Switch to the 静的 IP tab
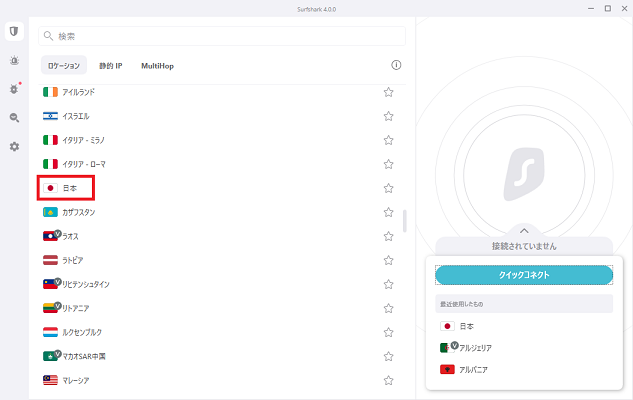This screenshot has height=400, width=633. tap(111, 66)
